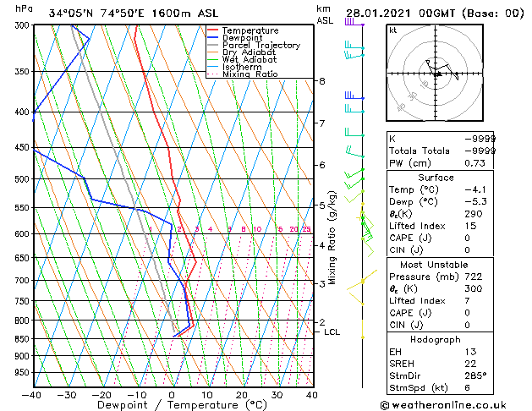
Task: Click the 40 temperature axis label
Action: coord(312,395)
